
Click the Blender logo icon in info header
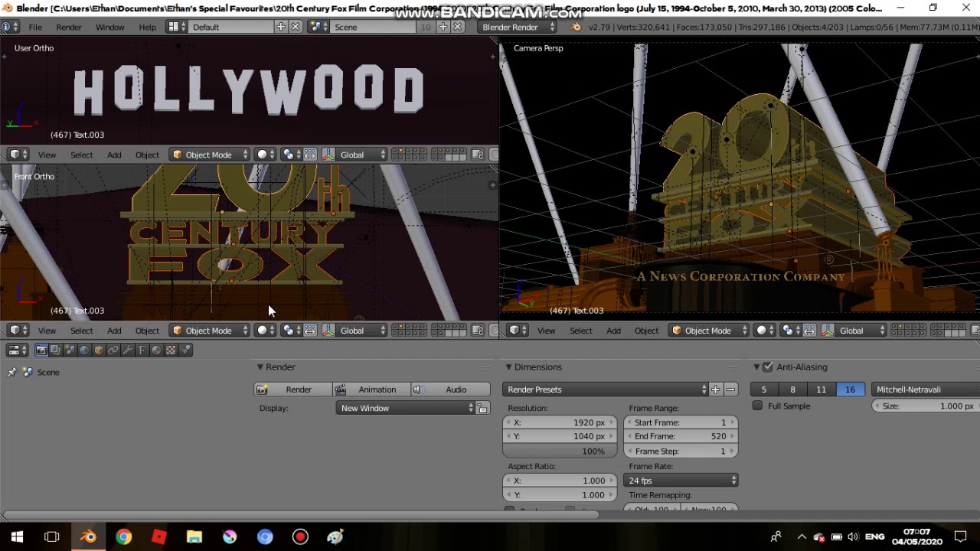[x=576, y=27]
